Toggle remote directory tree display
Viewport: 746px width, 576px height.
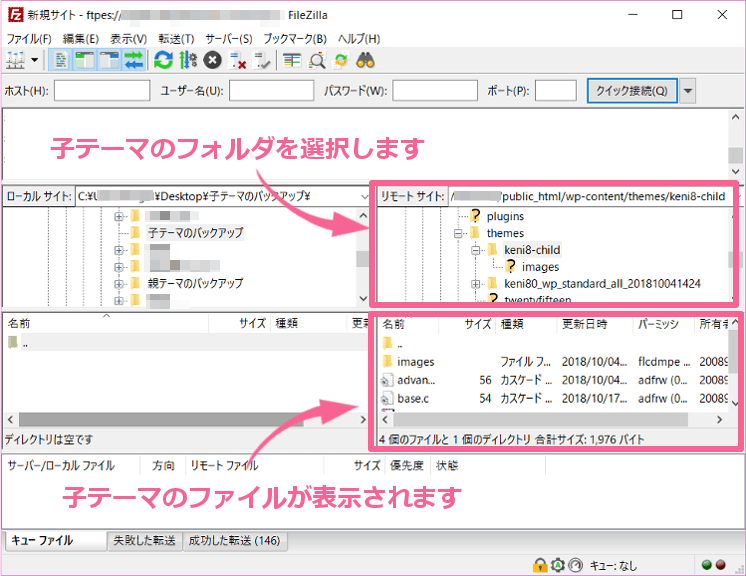coord(109,60)
